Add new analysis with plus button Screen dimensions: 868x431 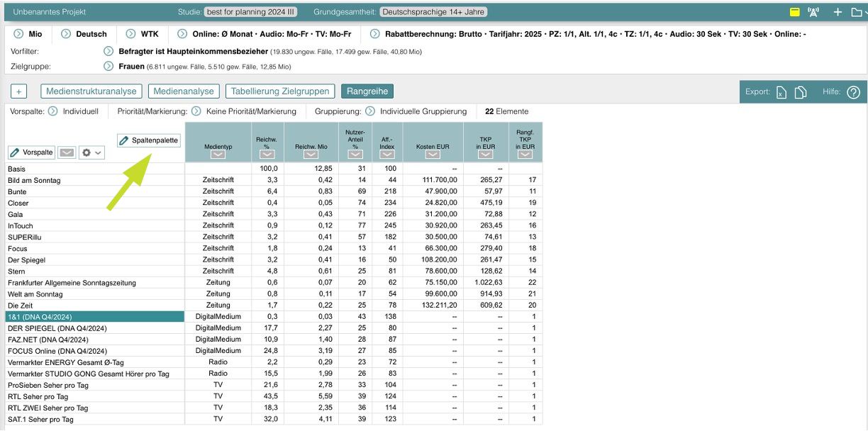[19, 91]
